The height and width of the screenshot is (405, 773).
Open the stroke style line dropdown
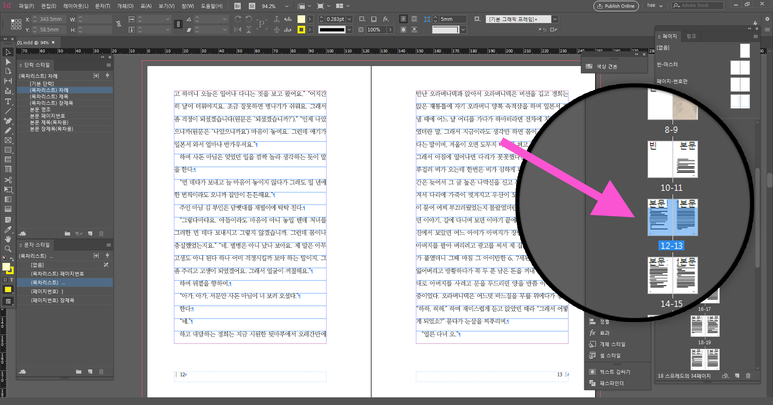[x=350, y=30]
